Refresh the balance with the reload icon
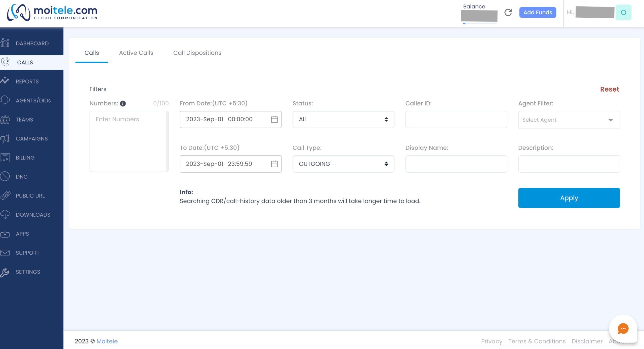 click(x=508, y=12)
